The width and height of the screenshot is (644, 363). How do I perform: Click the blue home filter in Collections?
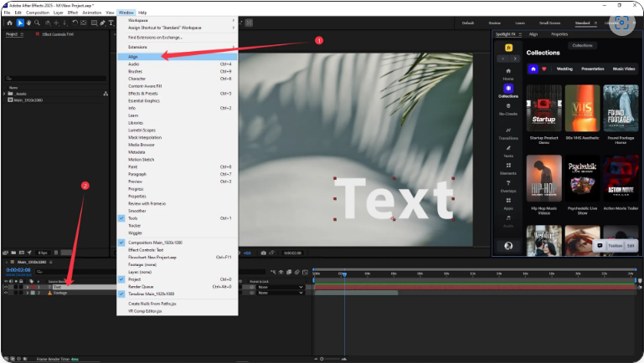tap(533, 69)
